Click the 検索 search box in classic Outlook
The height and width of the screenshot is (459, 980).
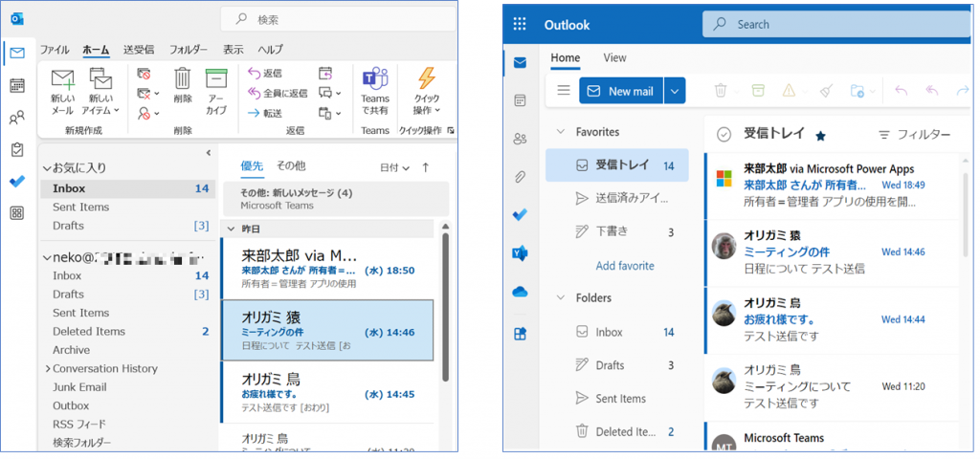339,19
